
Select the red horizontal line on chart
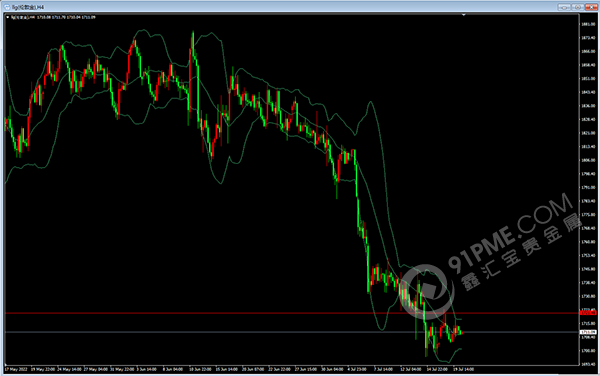[291, 313]
